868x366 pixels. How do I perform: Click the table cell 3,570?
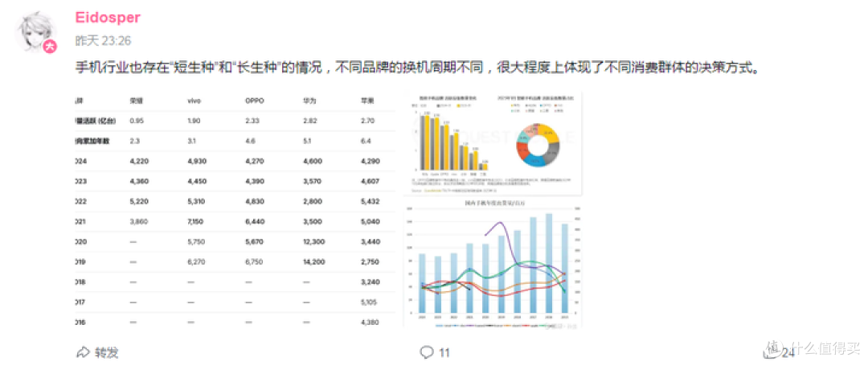coord(312,181)
